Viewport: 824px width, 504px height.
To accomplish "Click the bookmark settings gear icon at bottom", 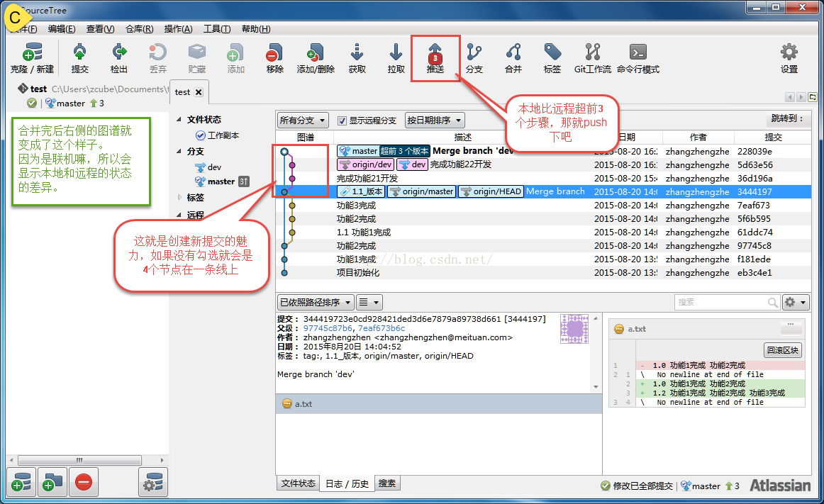I will click(x=153, y=482).
